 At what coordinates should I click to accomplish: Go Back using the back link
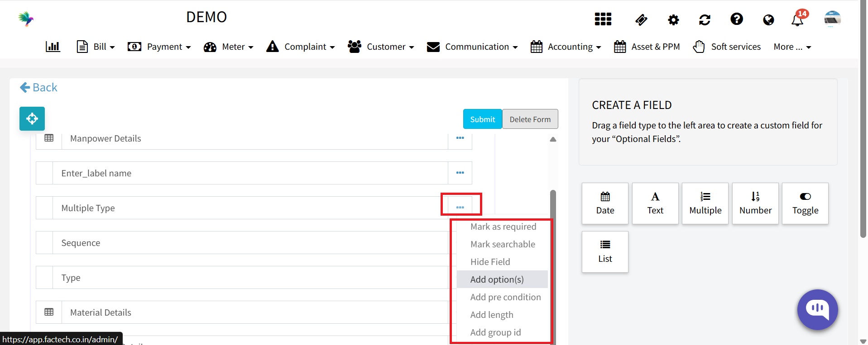pos(38,87)
